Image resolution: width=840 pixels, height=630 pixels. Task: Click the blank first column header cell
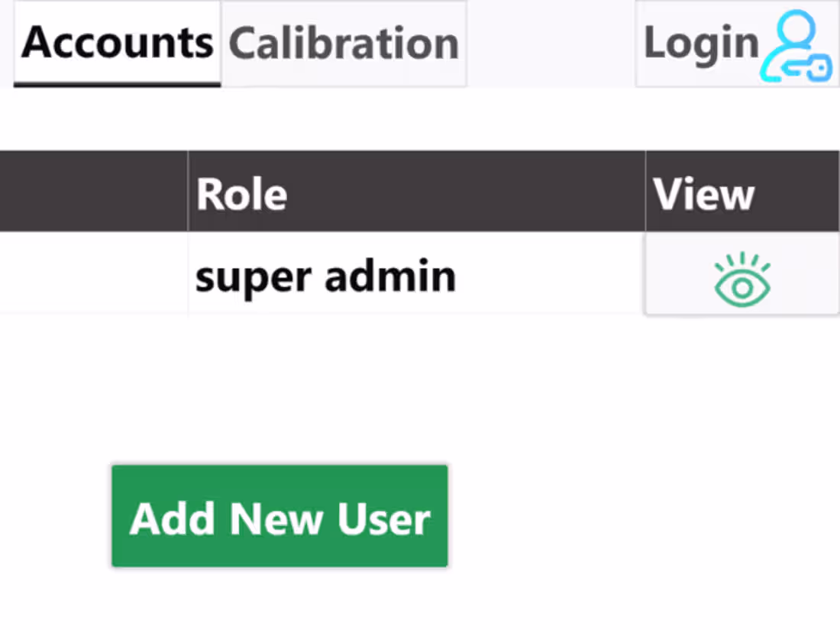(x=93, y=192)
